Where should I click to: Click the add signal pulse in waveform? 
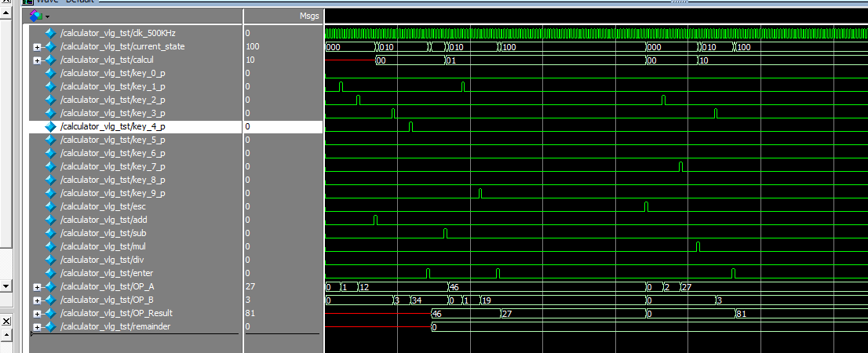[x=375, y=219]
